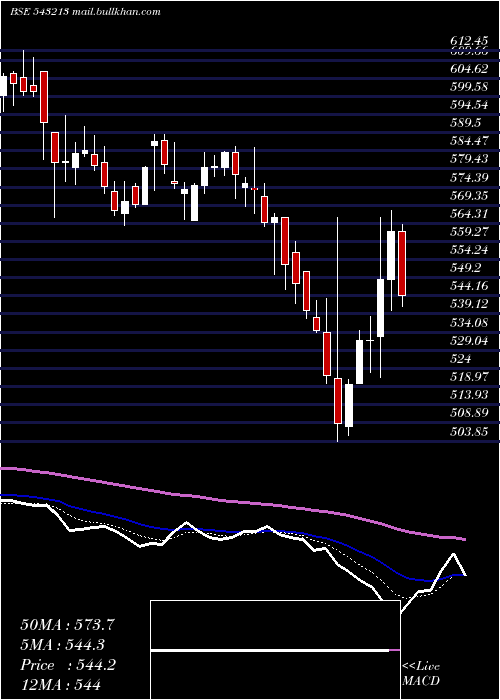
Task: Click the 564.31 price label
Action: point(469,214)
